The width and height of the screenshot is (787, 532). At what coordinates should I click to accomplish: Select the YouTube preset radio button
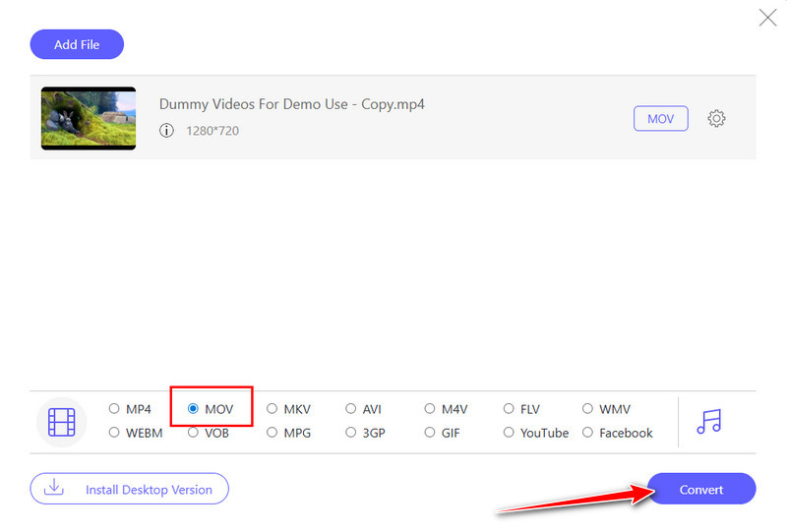click(509, 433)
